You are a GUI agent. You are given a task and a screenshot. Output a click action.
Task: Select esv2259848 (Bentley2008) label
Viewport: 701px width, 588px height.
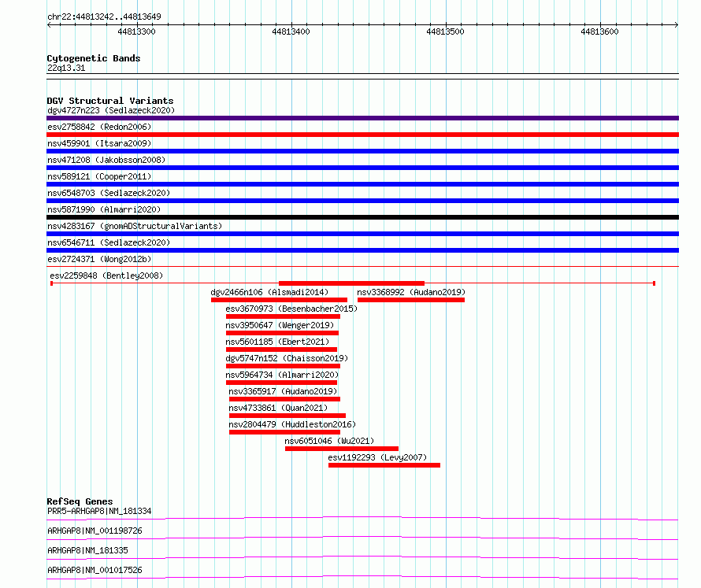click(106, 276)
